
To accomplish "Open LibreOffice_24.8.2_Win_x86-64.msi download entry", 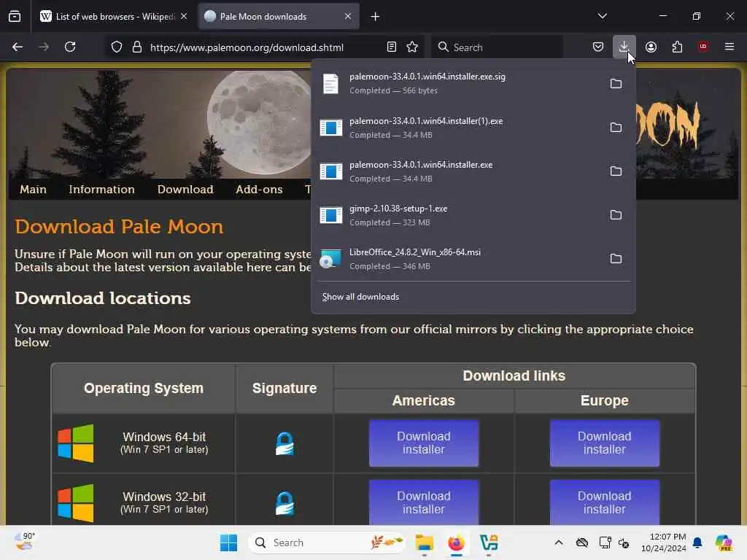I will point(457,259).
